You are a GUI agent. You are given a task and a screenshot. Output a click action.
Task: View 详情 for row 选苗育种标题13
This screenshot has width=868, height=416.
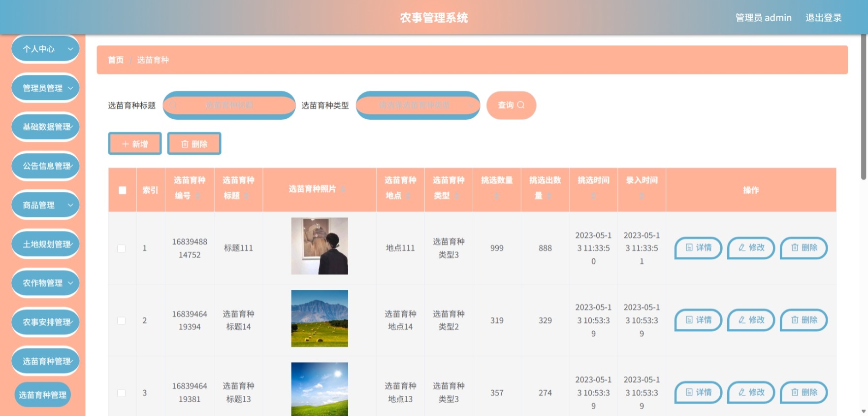point(698,392)
